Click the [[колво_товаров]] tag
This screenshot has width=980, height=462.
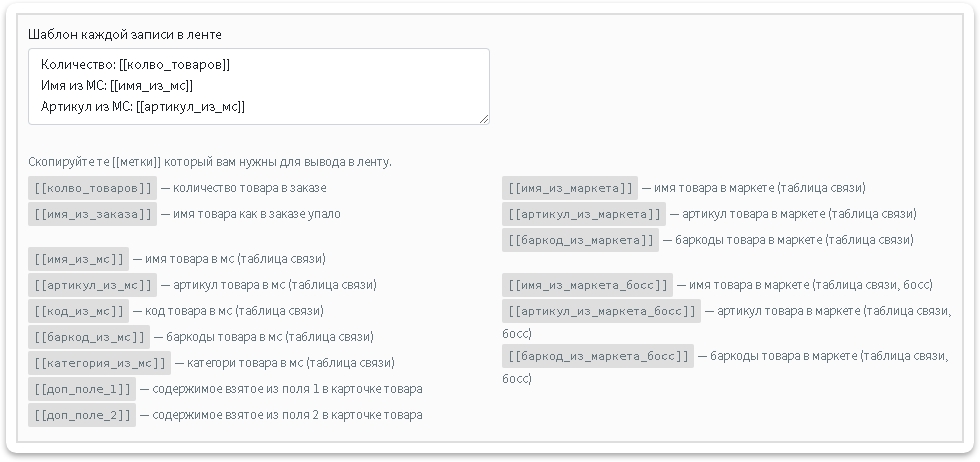[92, 188]
